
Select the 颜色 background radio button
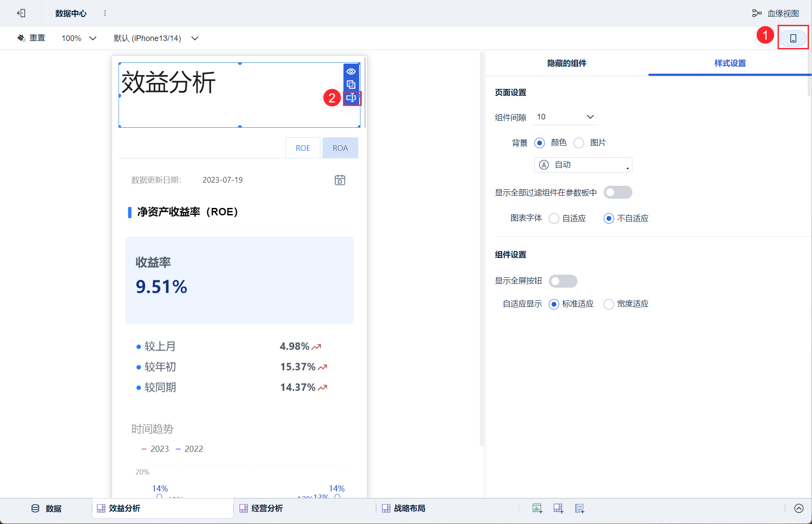coord(540,143)
